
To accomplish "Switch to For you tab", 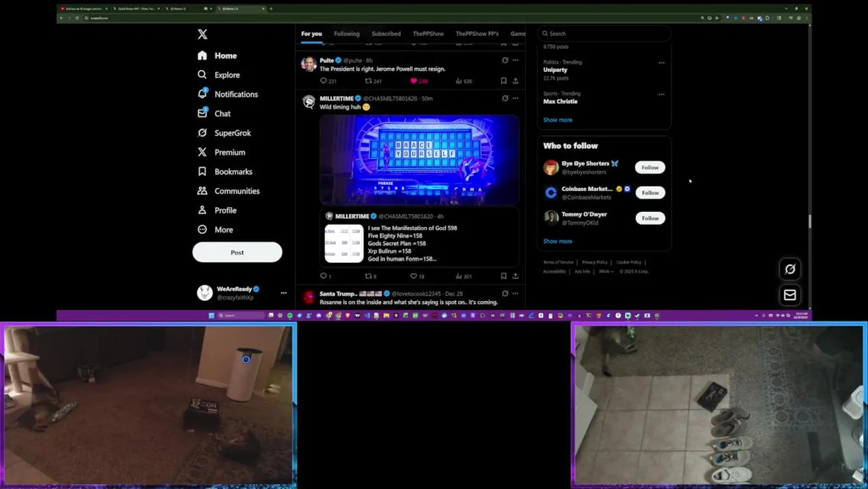I will [312, 33].
